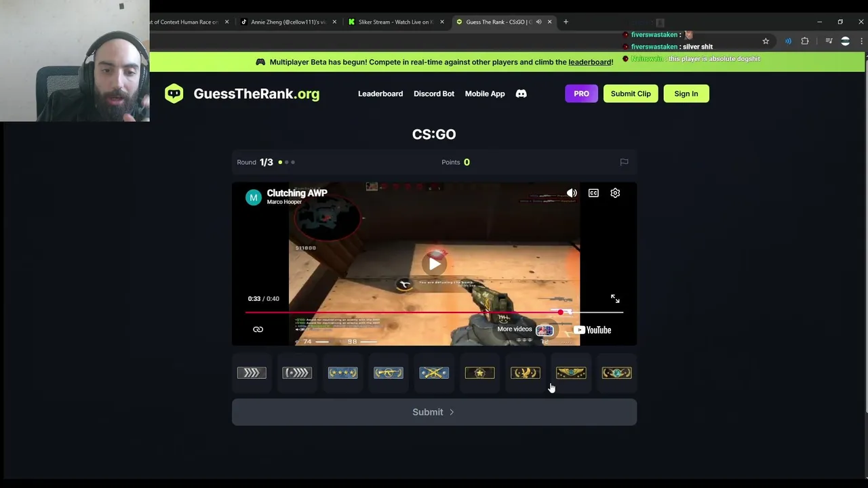
Task: Toggle closed captions on the video
Action: (x=593, y=193)
